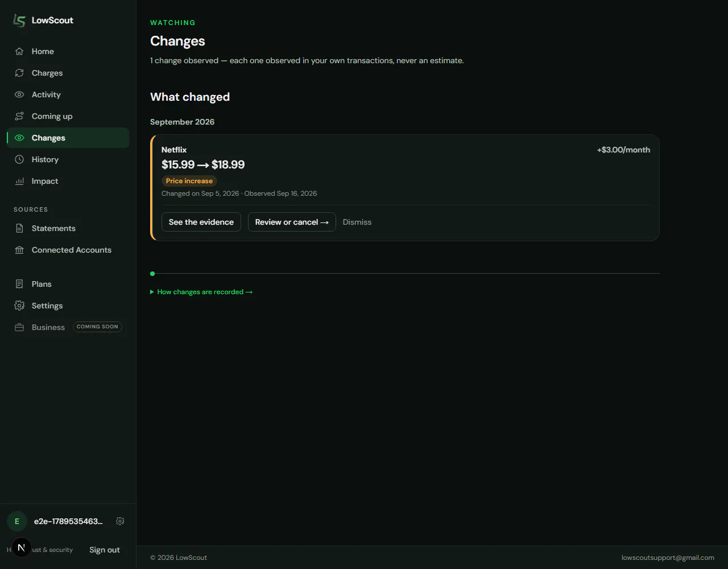Open the Impact label in sidebar

[45, 181]
